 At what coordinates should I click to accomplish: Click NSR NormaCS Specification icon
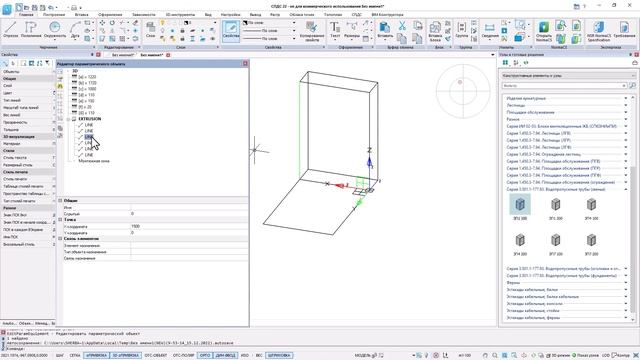[x=598, y=31]
